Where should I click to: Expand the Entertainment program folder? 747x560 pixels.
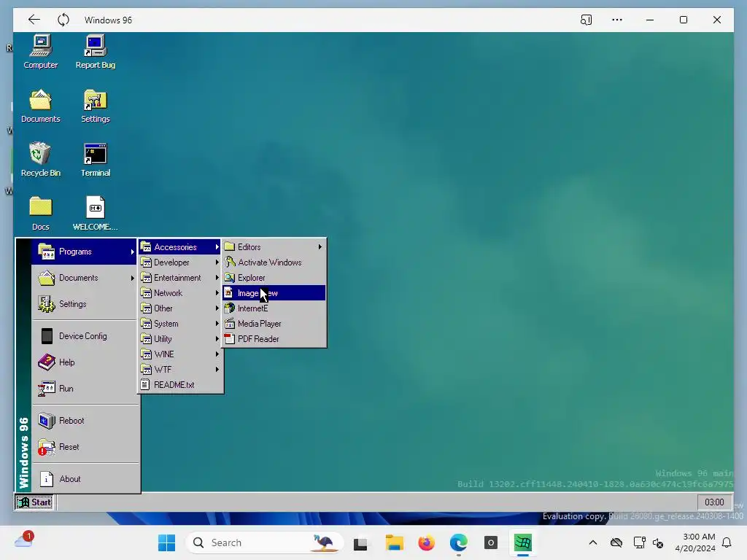click(180, 278)
